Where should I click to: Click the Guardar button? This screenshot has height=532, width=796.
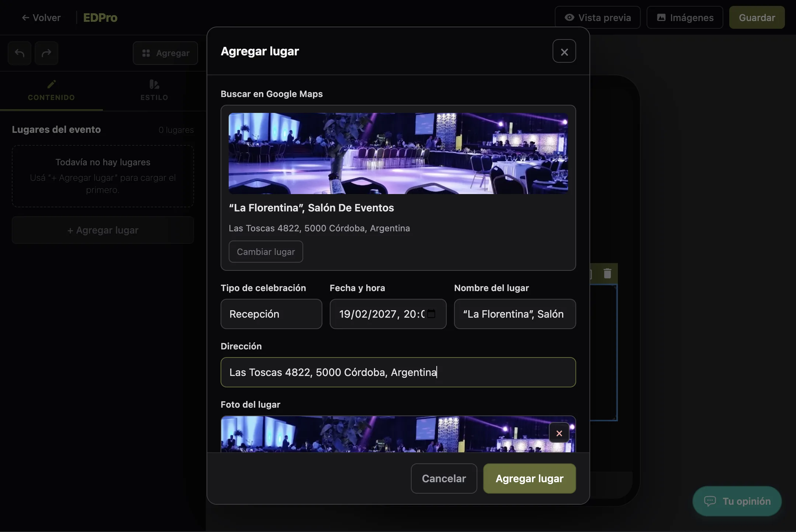[x=757, y=18]
